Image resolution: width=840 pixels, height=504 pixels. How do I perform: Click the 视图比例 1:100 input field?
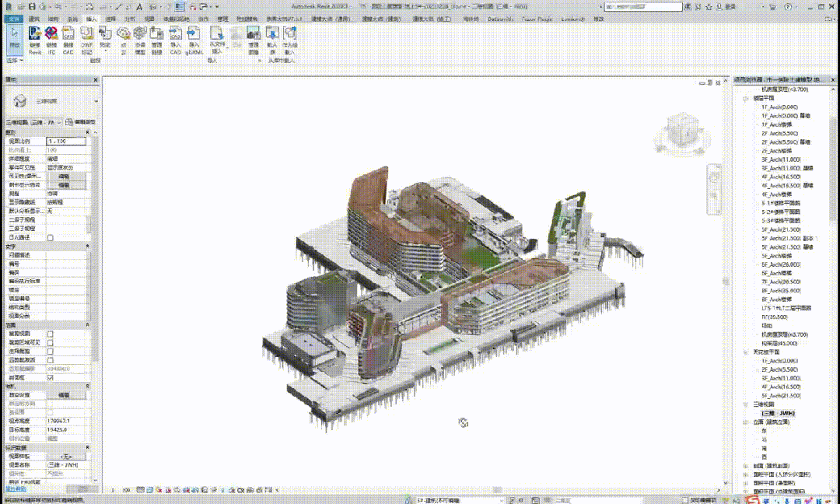pos(67,142)
